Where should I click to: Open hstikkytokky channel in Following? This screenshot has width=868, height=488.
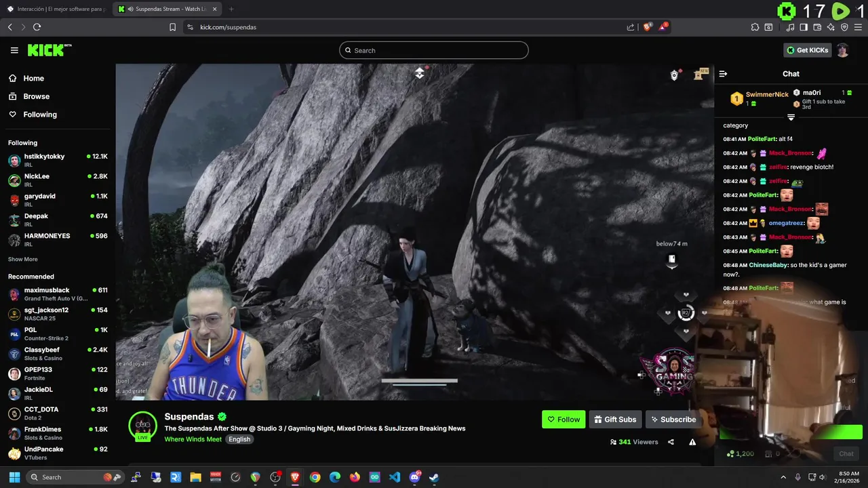coord(58,160)
